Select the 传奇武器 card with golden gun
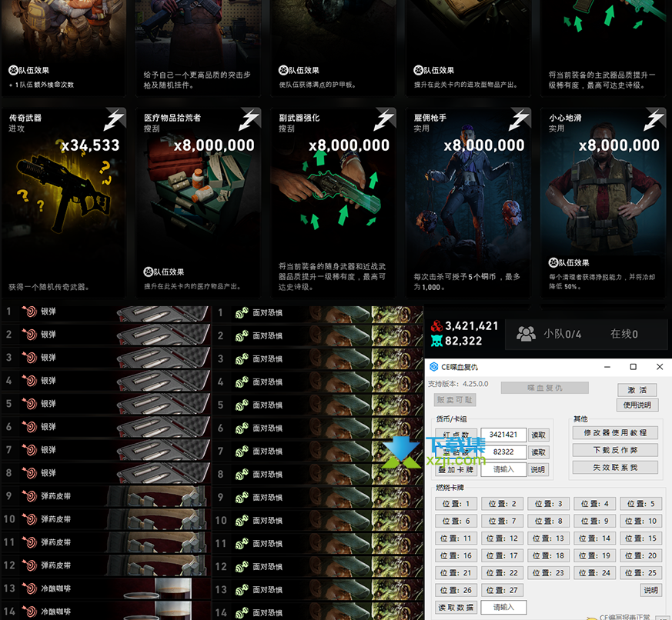672x620 pixels. coord(64,202)
